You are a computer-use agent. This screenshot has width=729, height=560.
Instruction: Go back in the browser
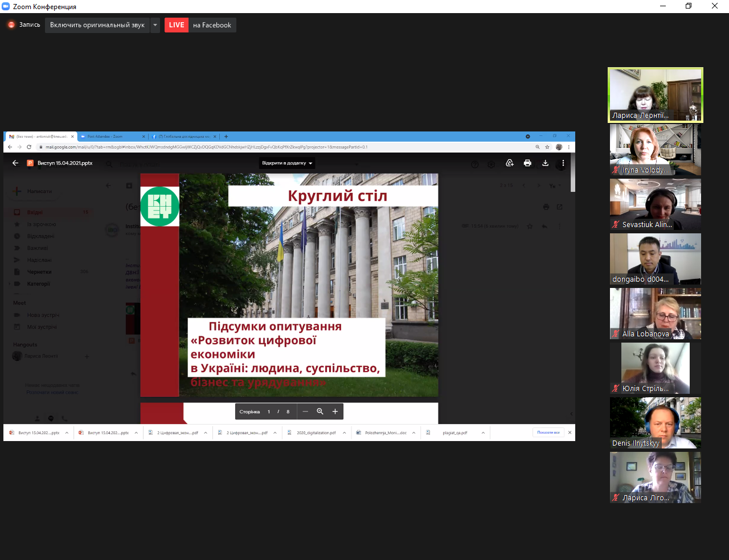click(x=10, y=147)
